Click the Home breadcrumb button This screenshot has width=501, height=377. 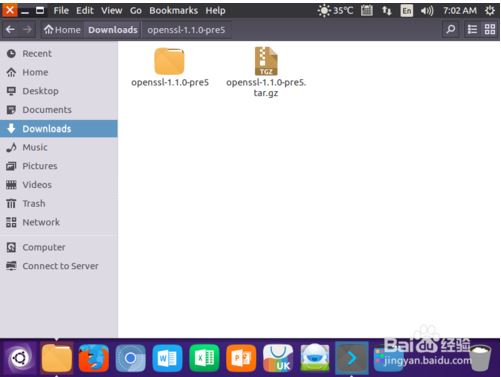pyautogui.click(x=62, y=30)
